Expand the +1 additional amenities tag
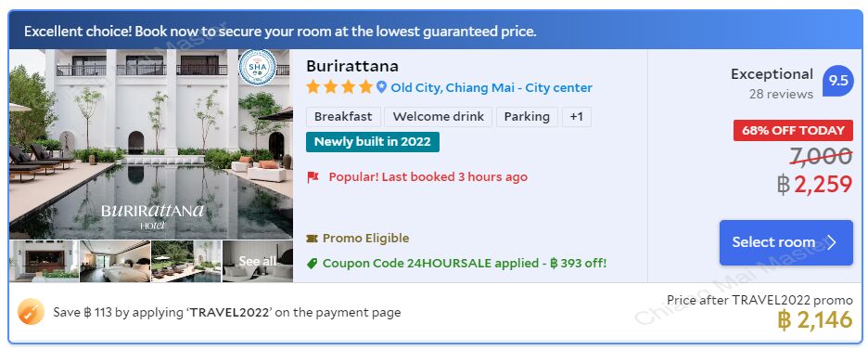Image resolution: width=868 pixels, height=350 pixels. click(x=577, y=117)
